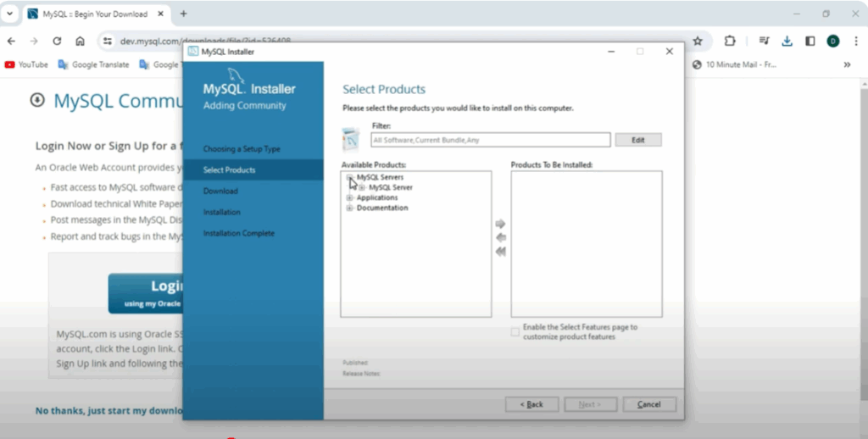This screenshot has height=439, width=868.
Task: Close the MySQL Installer window
Action: pos(670,52)
